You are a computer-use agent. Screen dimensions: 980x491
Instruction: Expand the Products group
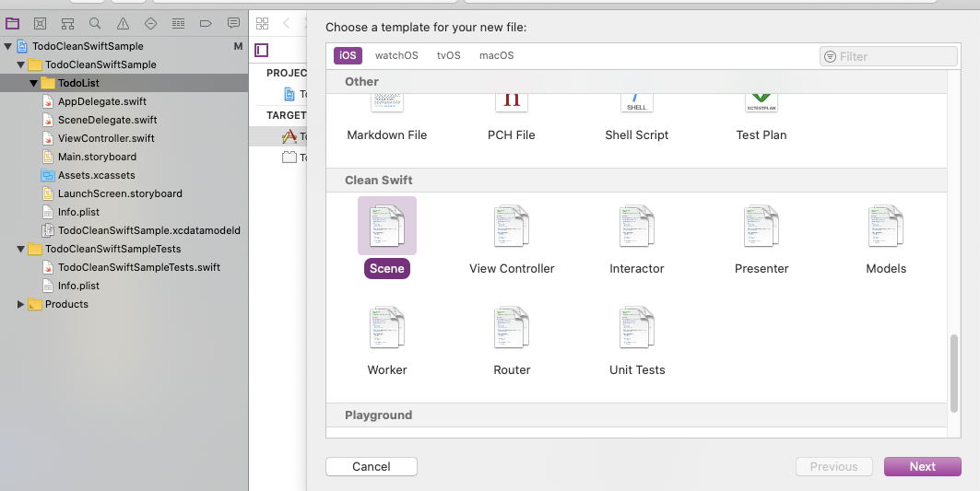[20, 304]
